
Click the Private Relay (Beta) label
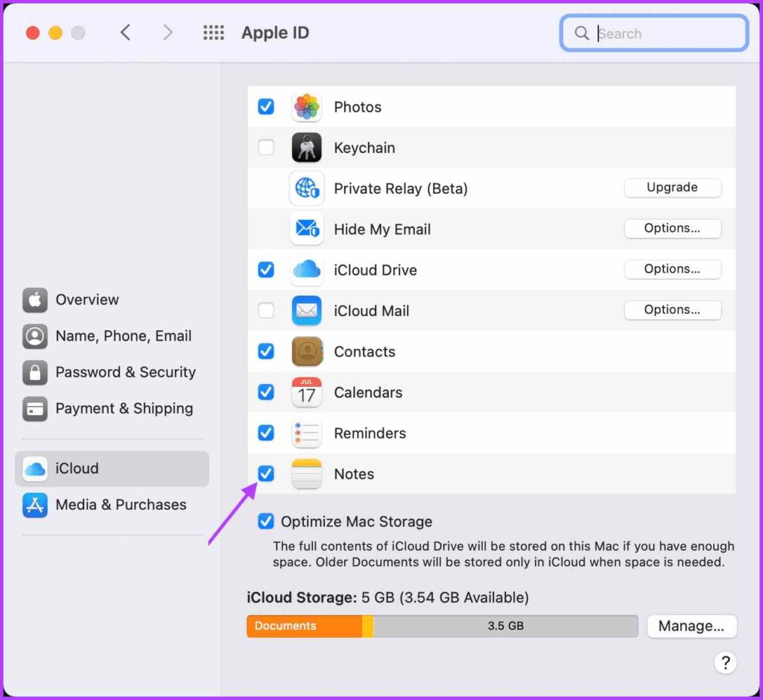point(400,189)
